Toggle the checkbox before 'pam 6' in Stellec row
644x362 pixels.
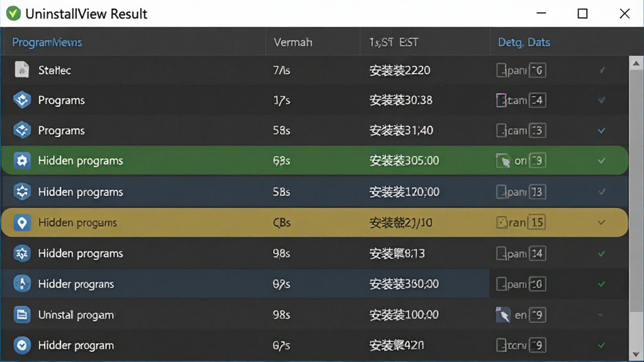[501, 70]
